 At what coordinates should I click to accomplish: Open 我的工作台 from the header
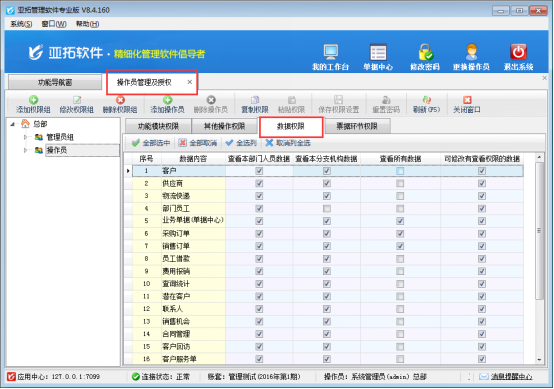point(331,52)
